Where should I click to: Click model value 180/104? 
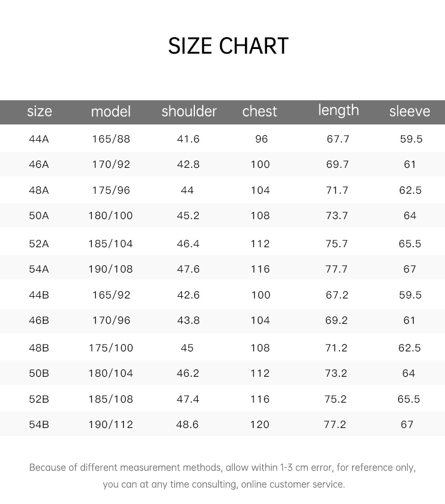(x=110, y=373)
